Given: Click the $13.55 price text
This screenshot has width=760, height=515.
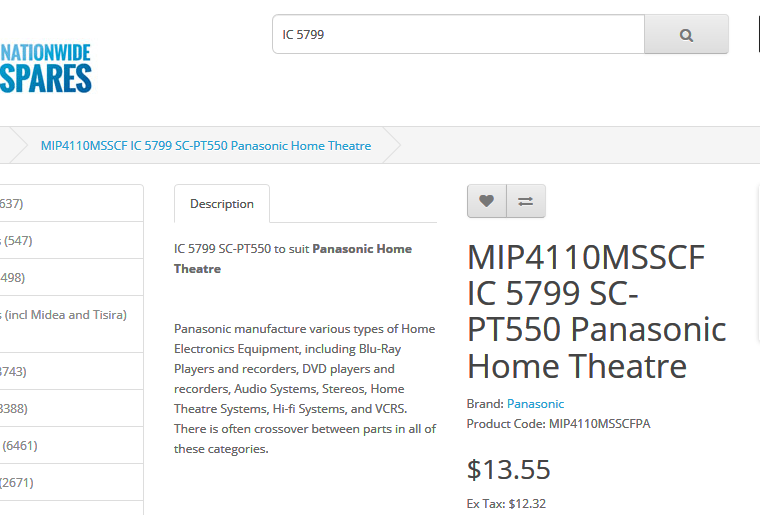Looking at the screenshot, I should (x=508, y=469).
